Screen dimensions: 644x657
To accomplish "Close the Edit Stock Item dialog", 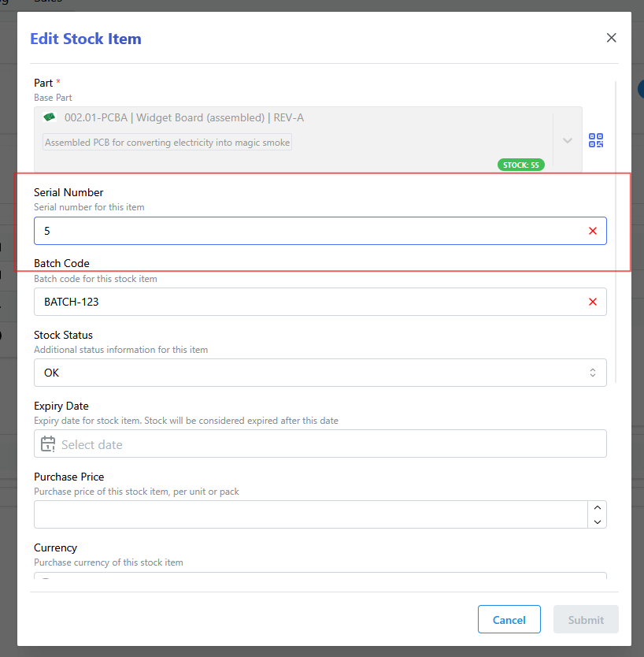I will 611,38.
